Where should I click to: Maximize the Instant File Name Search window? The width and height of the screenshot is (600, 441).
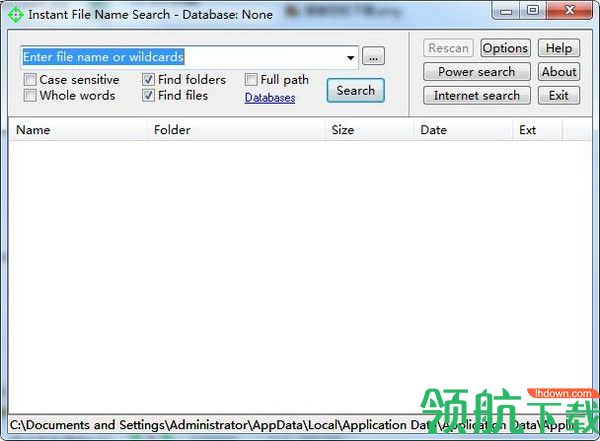tap(533, 11)
